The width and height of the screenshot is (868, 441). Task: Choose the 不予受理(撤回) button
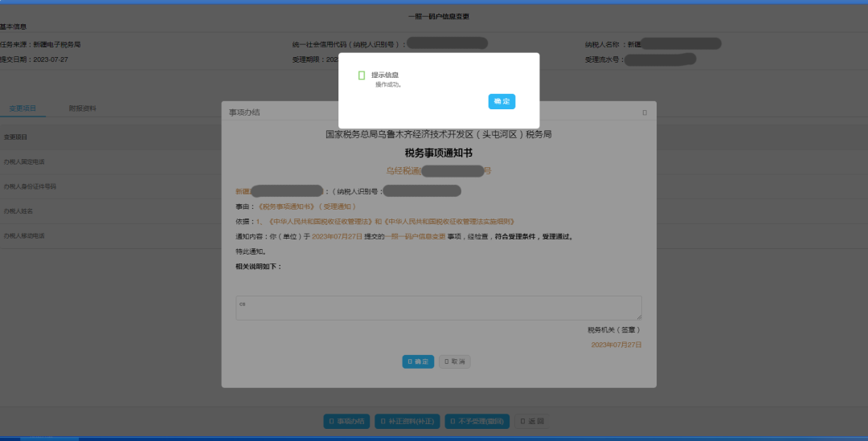click(477, 422)
